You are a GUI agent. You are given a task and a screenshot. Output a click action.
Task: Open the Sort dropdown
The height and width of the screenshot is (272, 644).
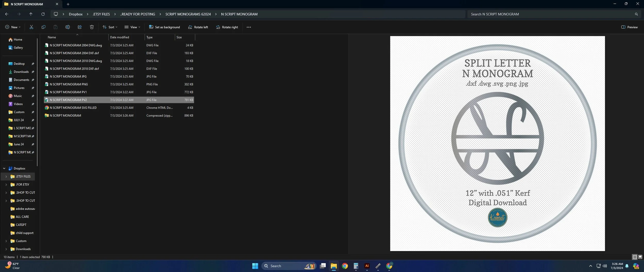pos(110,27)
